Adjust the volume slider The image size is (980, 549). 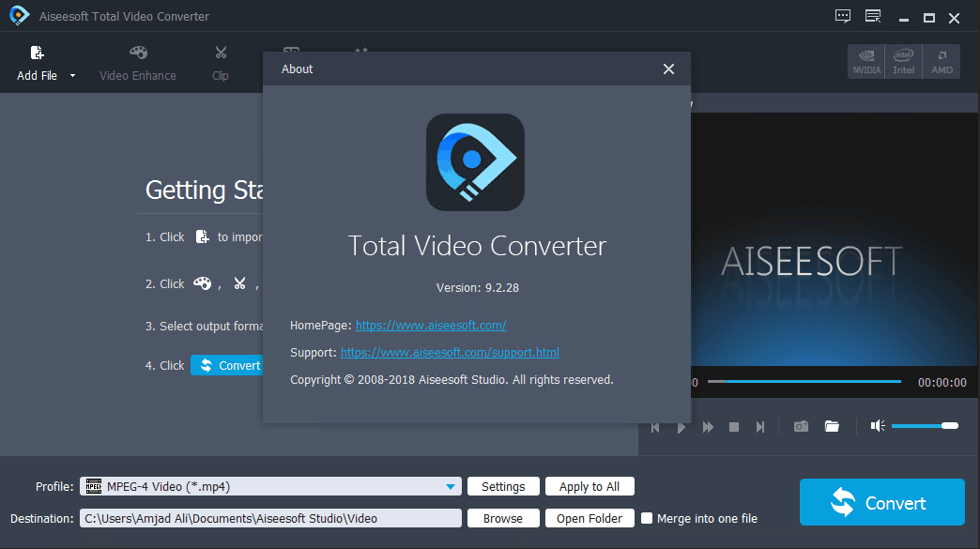(x=926, y=425)
